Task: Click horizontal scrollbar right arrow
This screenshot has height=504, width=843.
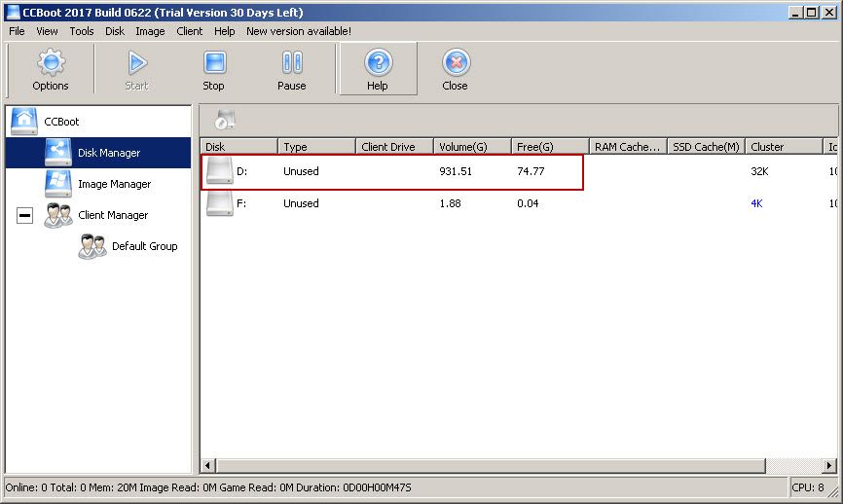Action: point(829,465)
